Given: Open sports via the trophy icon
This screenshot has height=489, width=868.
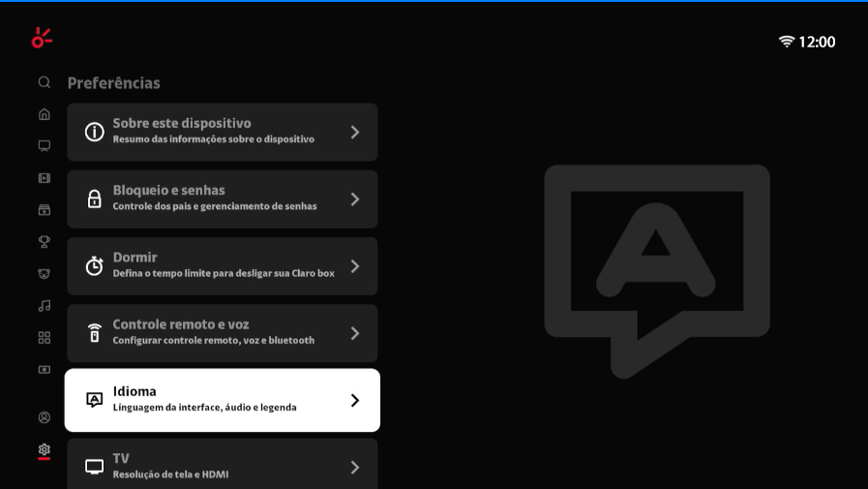Looking at the screenshot, I should point(45,241).
